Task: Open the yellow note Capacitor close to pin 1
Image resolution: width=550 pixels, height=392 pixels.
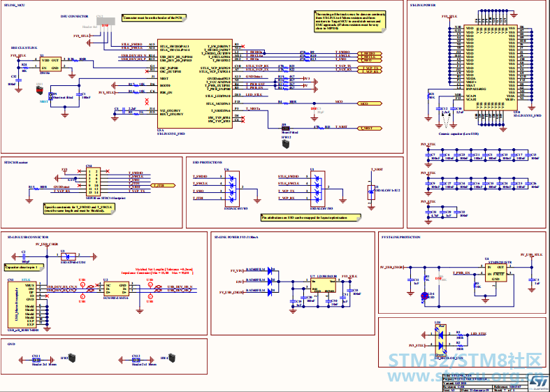Action: [24, 268]
